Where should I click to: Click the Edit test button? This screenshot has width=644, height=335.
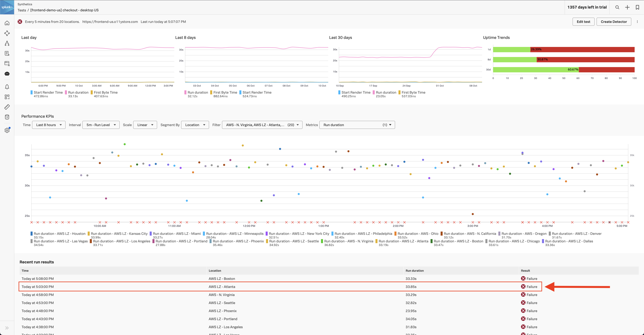click(x=583, y=21)
